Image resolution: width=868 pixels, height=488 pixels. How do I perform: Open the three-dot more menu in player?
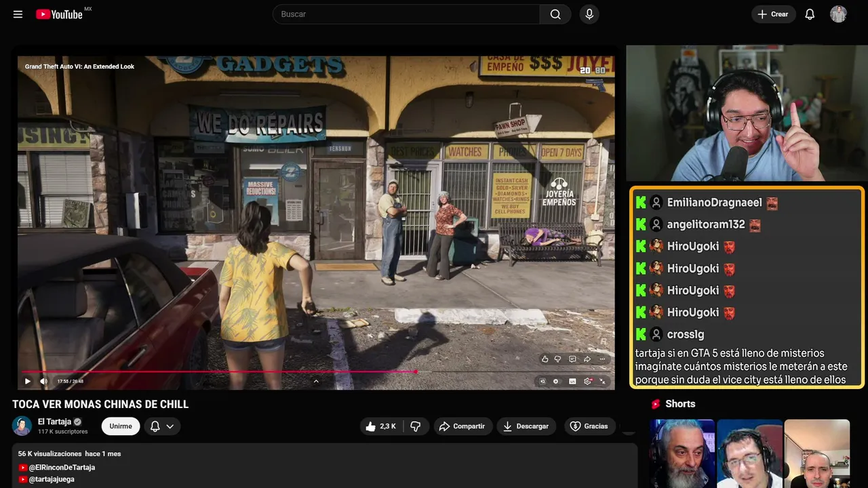click(x=601, y=359)
